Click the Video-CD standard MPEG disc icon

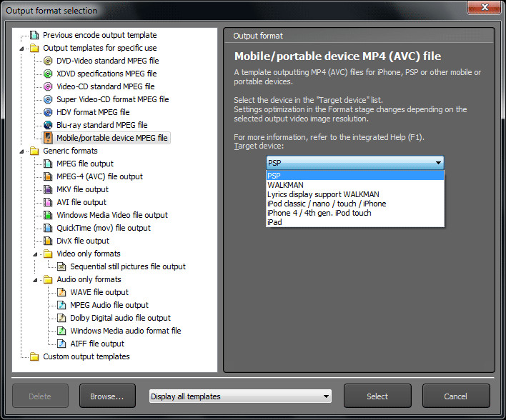(48, 86)
